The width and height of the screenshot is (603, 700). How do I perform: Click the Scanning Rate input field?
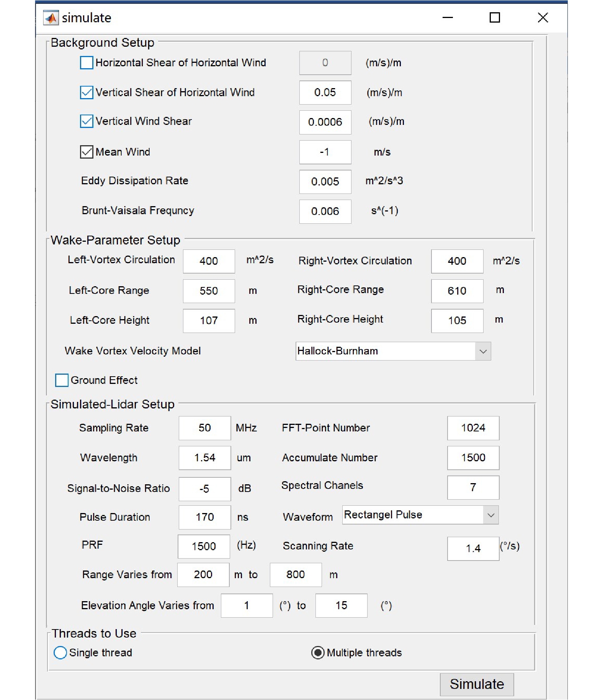point(473,549)
